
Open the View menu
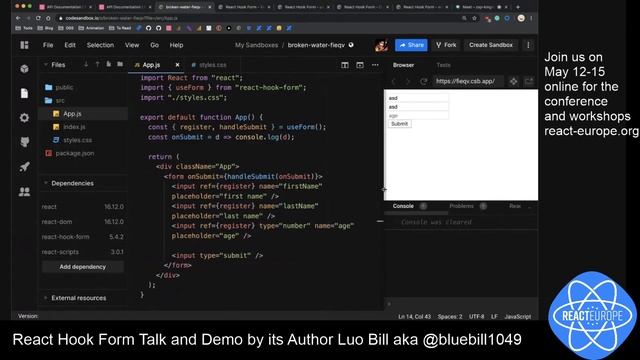click(132, 45)
